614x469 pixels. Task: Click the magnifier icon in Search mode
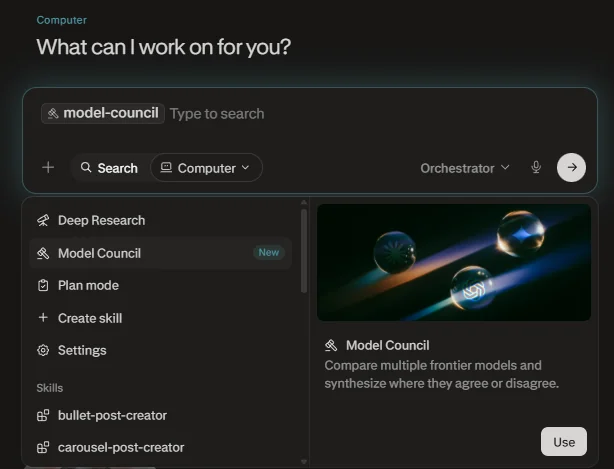pos(86,168)
